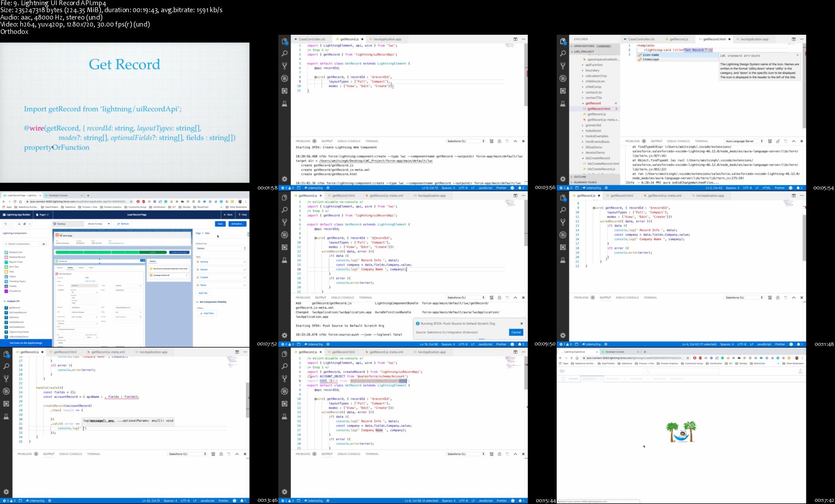Open the Aura Language Server output selector
The width and height of the screenshot is (835, 504).
[x=744, y=141]
